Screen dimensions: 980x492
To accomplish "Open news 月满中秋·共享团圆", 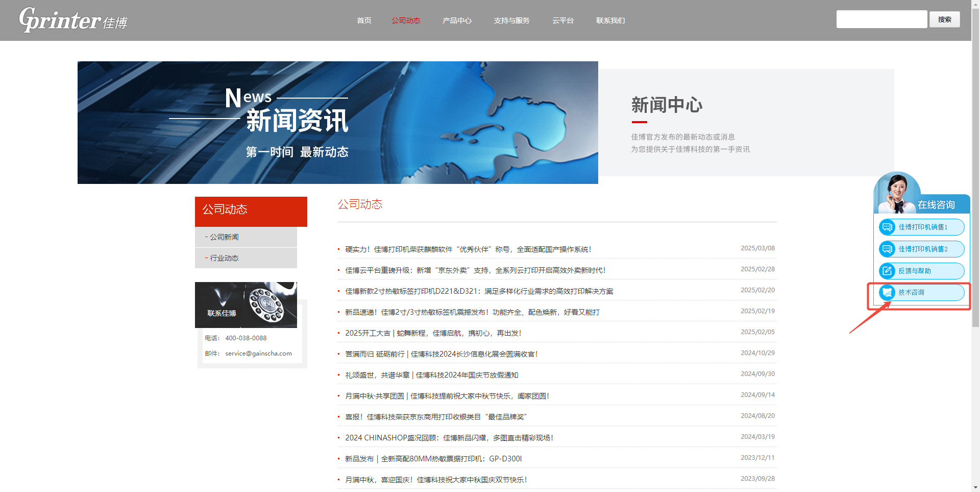I will [x=447, y=396].
